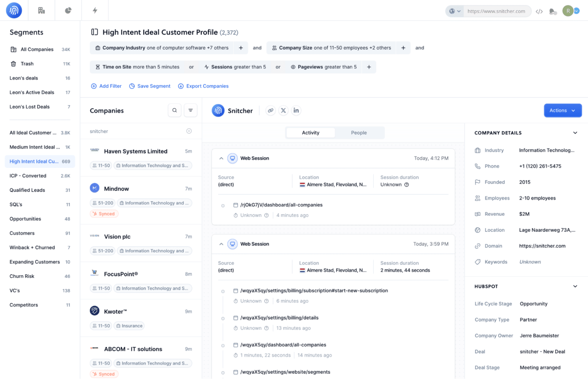Select the Activity tab
The image size is (588, 379).
click(x=310, y=133)
